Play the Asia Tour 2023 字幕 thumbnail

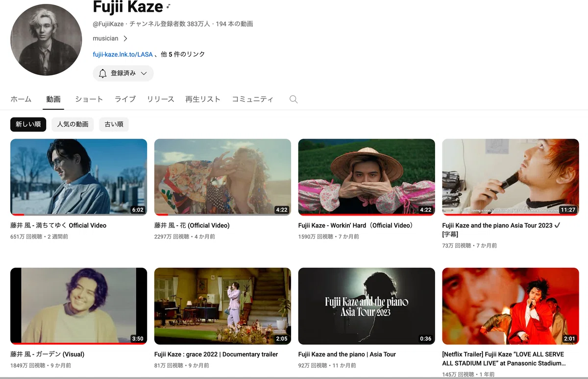point(511,177)
